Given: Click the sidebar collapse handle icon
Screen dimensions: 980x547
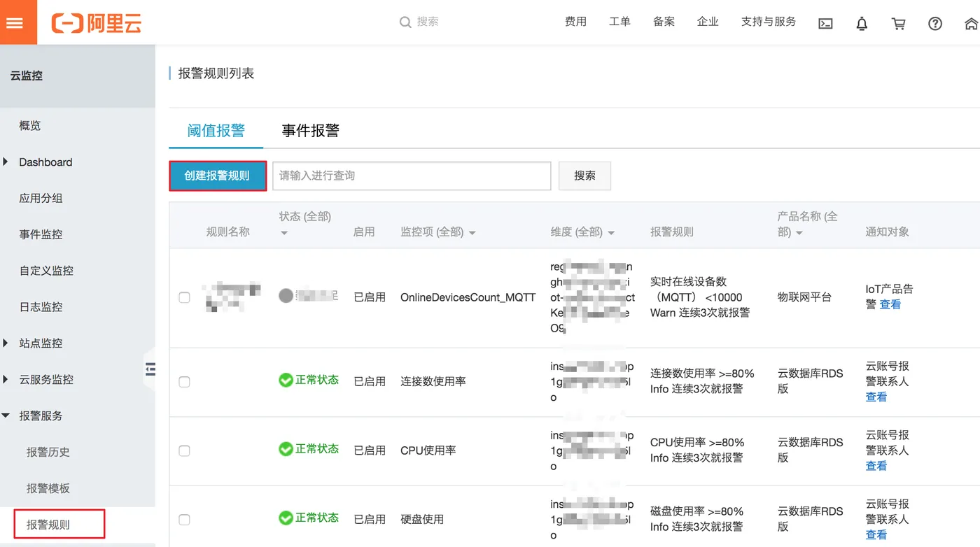Looking at the screenshot, I should [x=150, y=369].
